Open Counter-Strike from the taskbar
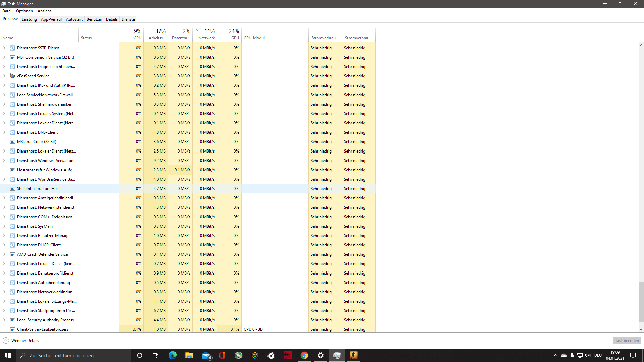Screen dimensions: 644x362 click(353, 355)
